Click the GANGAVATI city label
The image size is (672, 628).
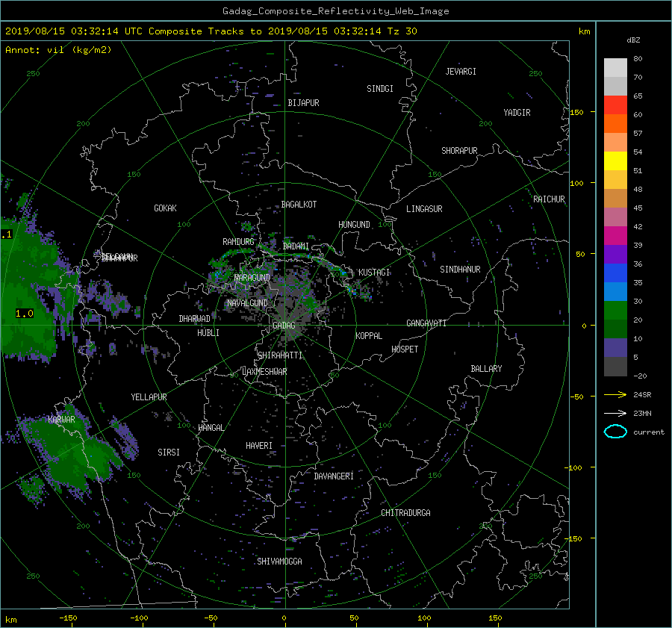point(426,323)
